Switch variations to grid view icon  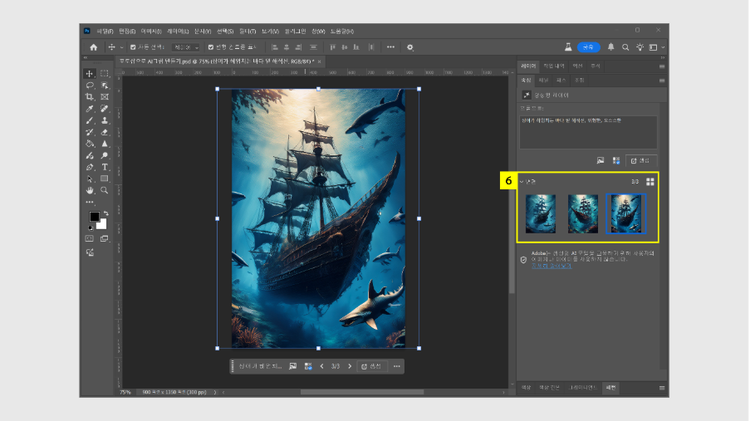650,181
